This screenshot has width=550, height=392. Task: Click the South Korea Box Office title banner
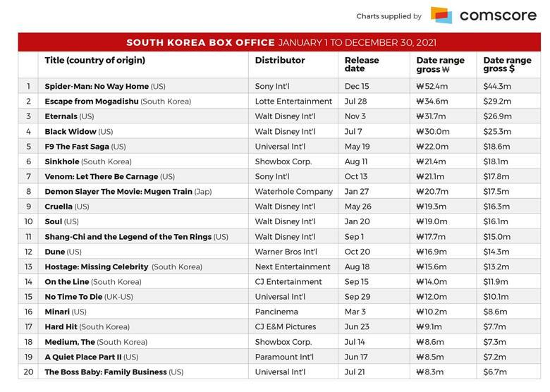[x=279, y=42]
